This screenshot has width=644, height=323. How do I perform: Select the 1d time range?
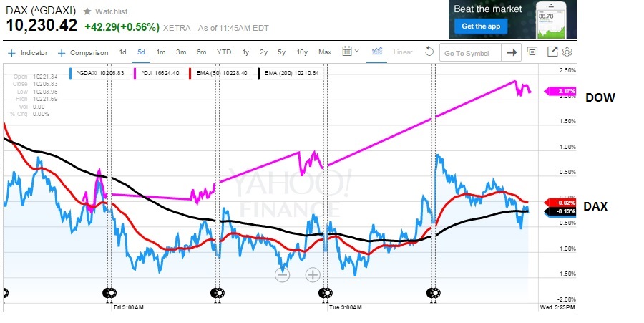(x=122, y=52)
